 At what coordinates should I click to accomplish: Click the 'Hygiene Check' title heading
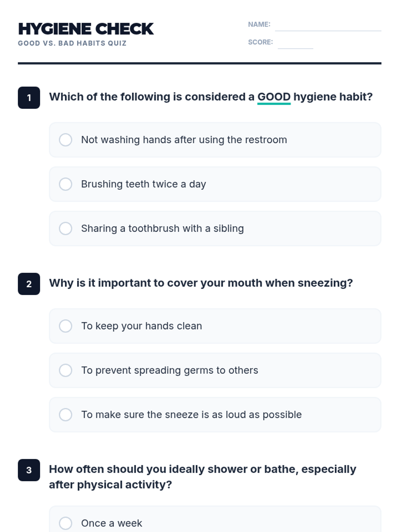pos(86,29)
